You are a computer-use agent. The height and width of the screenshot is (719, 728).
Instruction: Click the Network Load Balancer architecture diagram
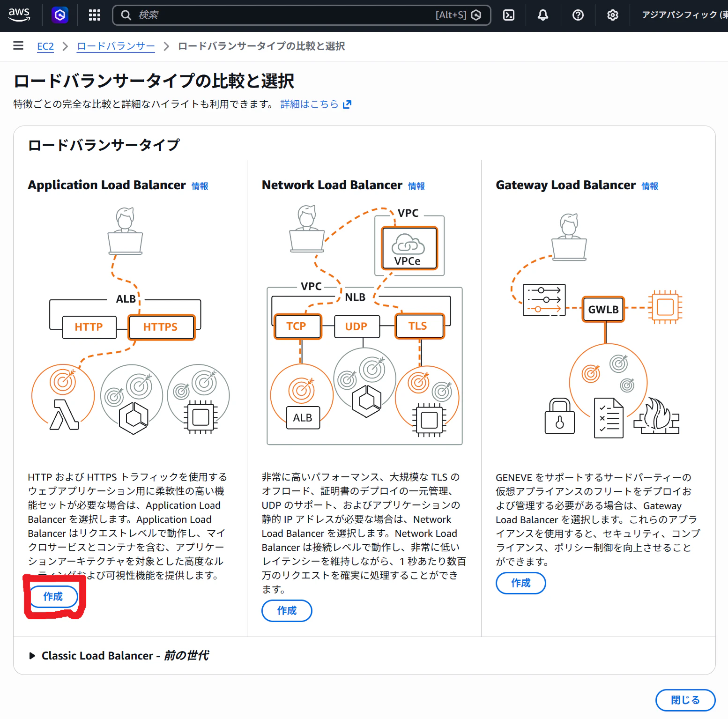point(364,325)
